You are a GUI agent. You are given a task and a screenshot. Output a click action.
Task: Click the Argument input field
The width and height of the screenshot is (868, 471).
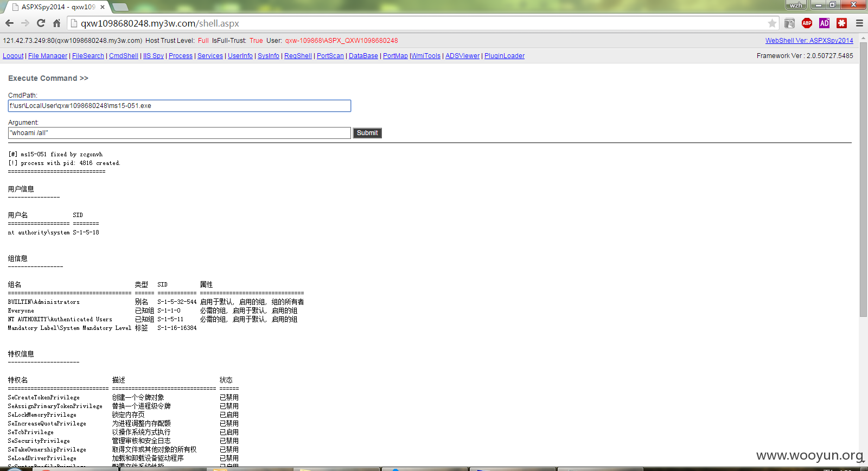point(180,133)
